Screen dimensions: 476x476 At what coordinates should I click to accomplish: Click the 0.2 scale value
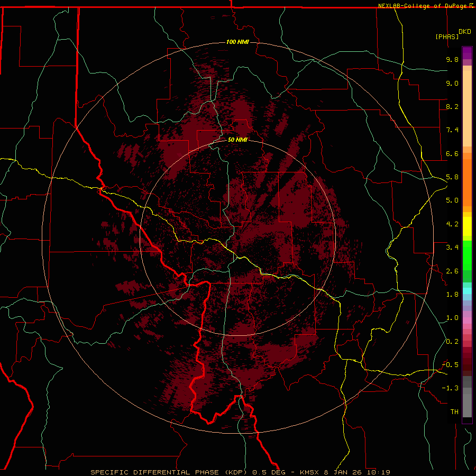[x=452, y=342]
